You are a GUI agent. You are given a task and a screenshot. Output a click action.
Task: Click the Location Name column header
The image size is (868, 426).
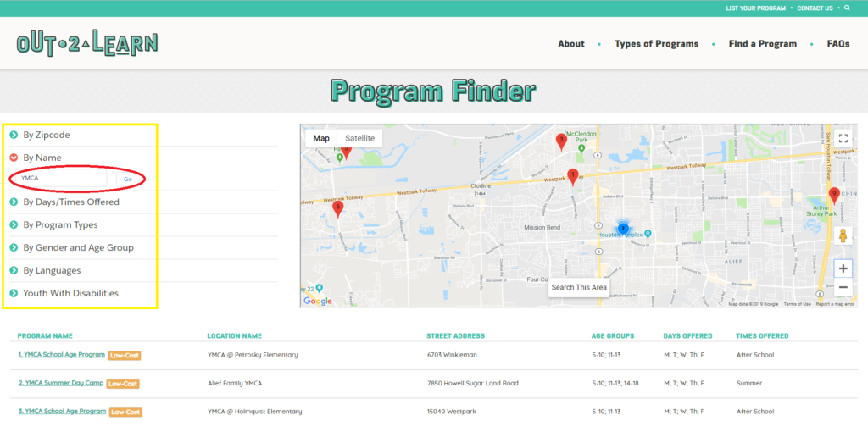(235, 336)
